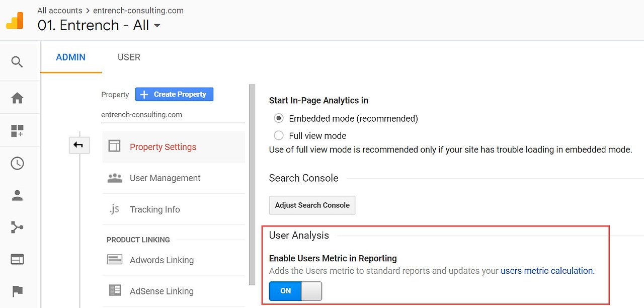Select Embedded mode (recommended) radio button
Screen dimensions: 644x308
point(279,119)
